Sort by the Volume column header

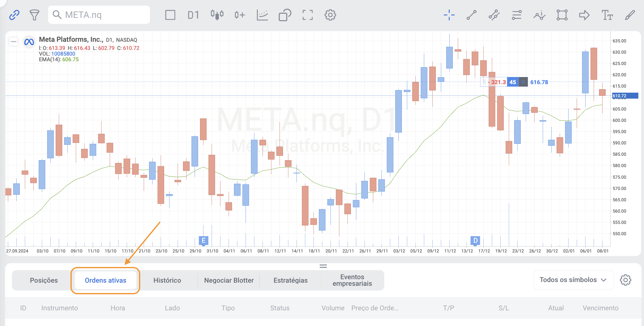pos(333,308)
